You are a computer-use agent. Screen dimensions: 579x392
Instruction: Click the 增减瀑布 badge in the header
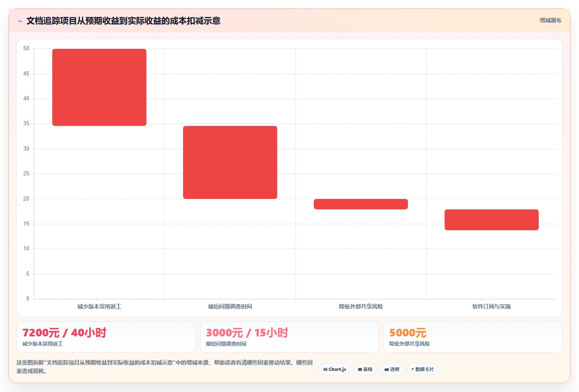tap(550, 20)
